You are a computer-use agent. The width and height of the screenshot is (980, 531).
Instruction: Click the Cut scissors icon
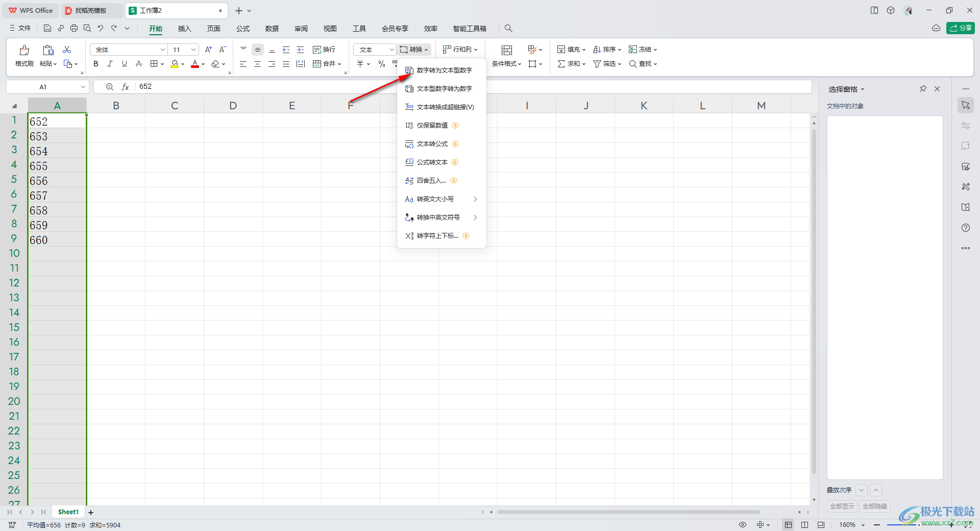[67, 50]
